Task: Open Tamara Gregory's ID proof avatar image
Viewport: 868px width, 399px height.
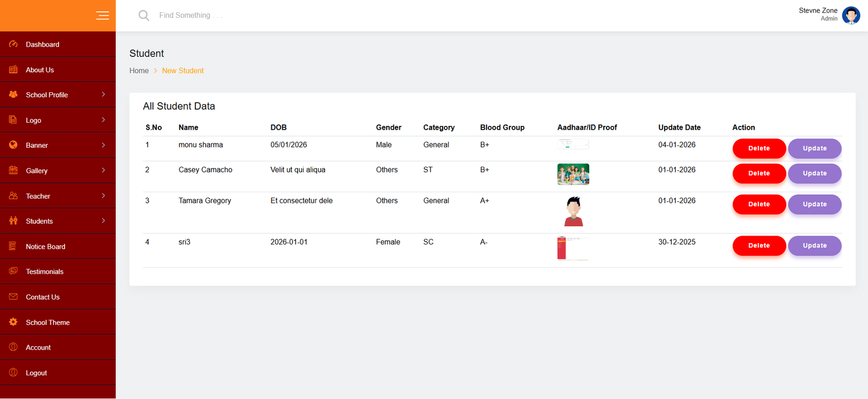Action: click(573, 211)
